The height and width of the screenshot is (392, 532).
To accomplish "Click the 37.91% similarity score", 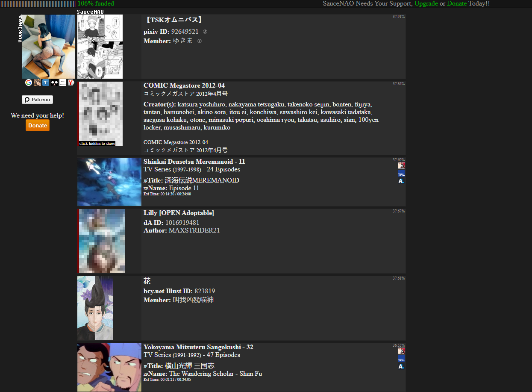I will (399, 17).
